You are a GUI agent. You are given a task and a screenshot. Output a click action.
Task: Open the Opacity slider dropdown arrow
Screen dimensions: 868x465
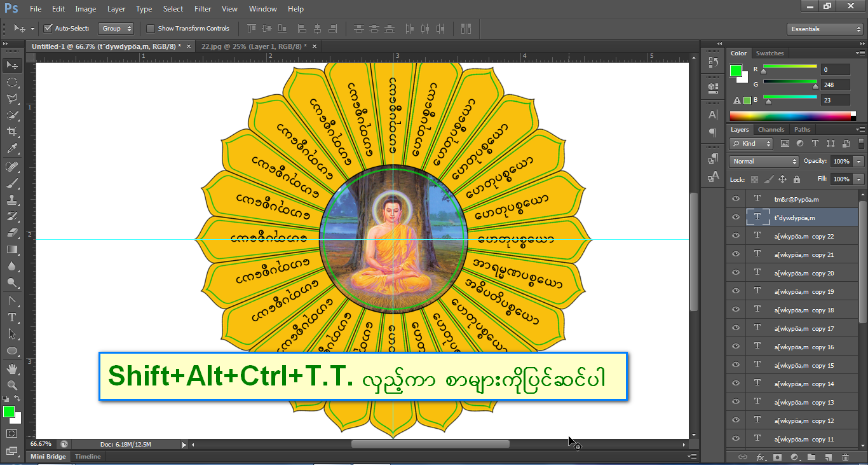[859, 162]
